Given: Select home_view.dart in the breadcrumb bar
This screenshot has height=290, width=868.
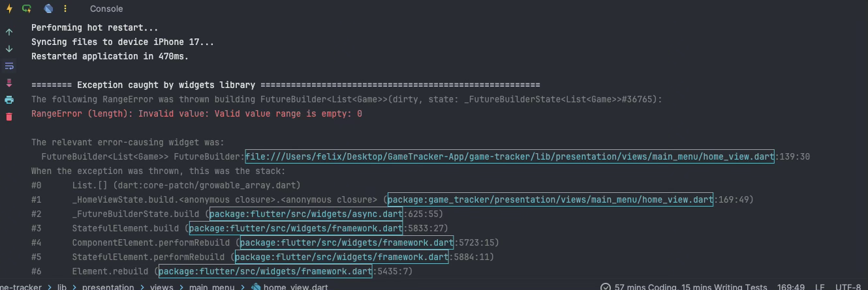Looking at the screenshot, I should [x=295, y=287].
